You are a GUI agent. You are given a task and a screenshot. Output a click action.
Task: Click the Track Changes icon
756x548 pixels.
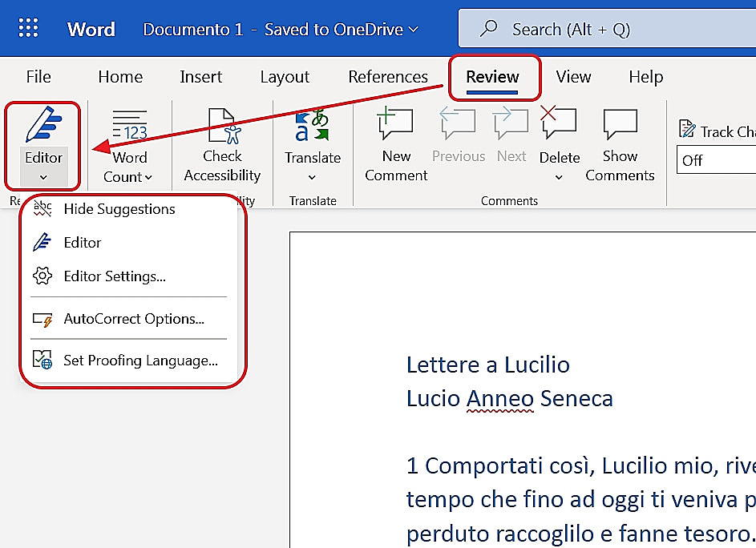[x=687, y=129]
